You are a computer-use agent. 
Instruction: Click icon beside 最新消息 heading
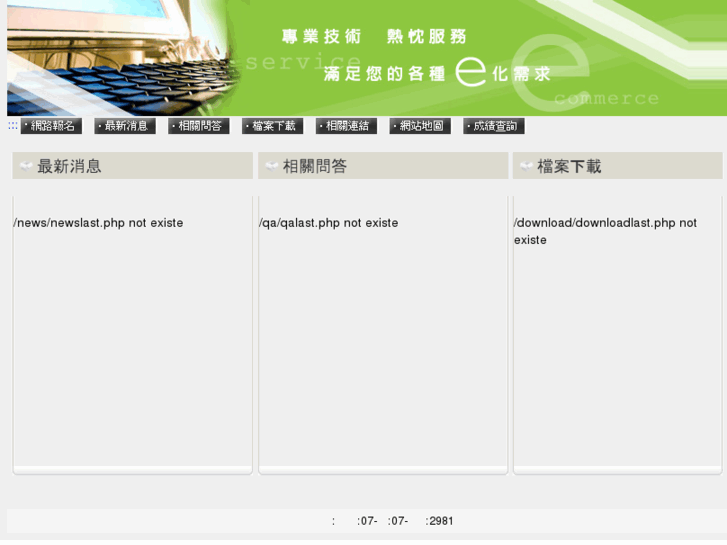coord(26,166)
